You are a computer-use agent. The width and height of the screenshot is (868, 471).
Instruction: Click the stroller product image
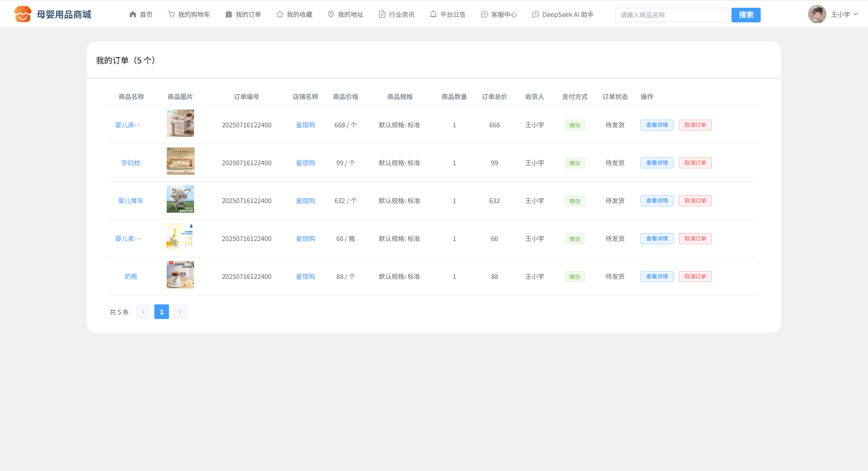pyautogui.click(x=180, y=199)
